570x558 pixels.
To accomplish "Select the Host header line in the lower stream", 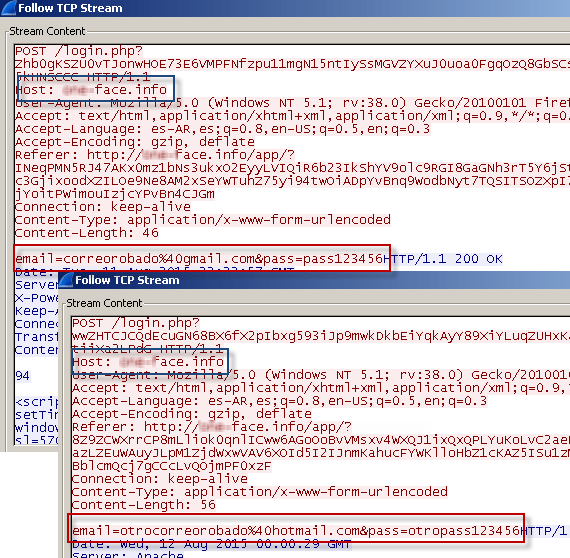I will point(148,362).
